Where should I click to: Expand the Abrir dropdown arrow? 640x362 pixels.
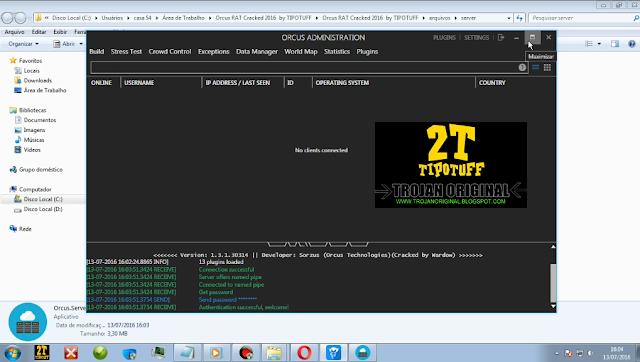[x=81, y=44]
